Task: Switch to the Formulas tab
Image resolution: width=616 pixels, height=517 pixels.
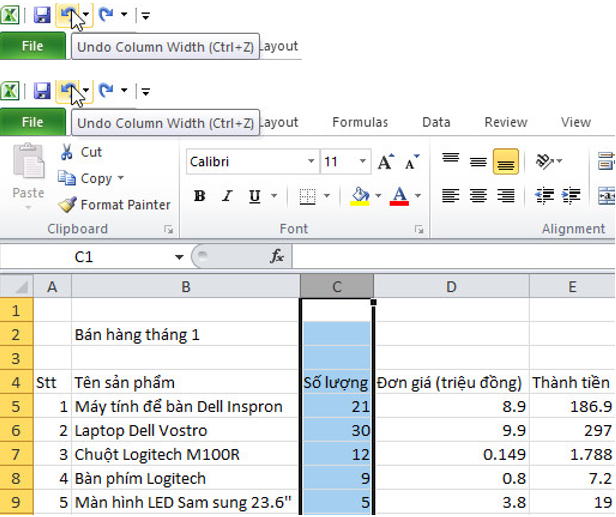Action: [x=360, y=123]
